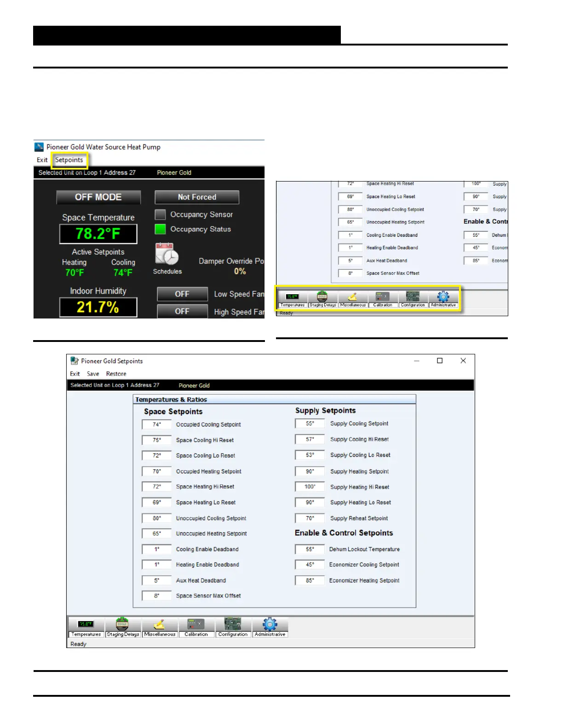Open Setpoints menu in Heat Pump window
This screenshot has width=563, height=728.
[69, 160]
